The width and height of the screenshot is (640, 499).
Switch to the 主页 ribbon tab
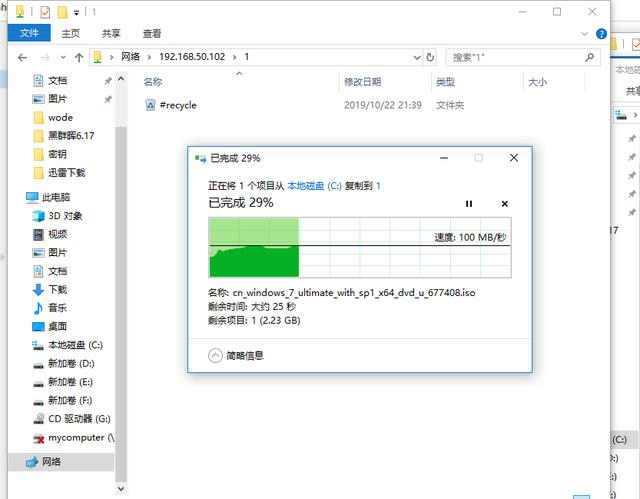(x=71, y=33)
